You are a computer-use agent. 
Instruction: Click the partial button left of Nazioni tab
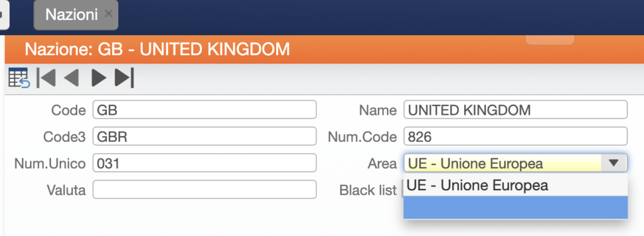4,15
